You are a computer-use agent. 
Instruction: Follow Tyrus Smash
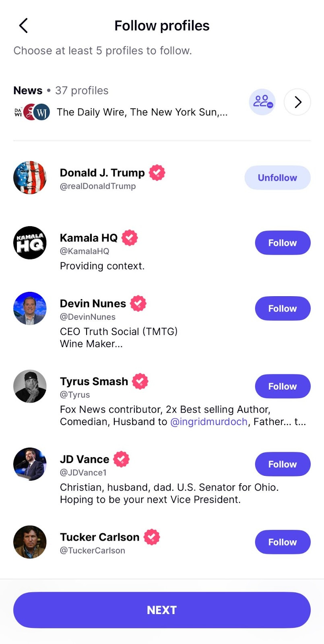coord(283,386)
